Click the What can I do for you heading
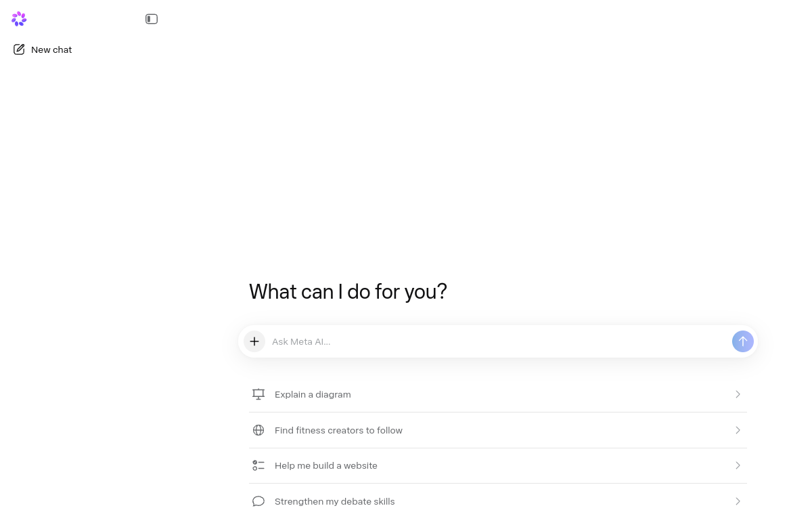 (348, 292)
